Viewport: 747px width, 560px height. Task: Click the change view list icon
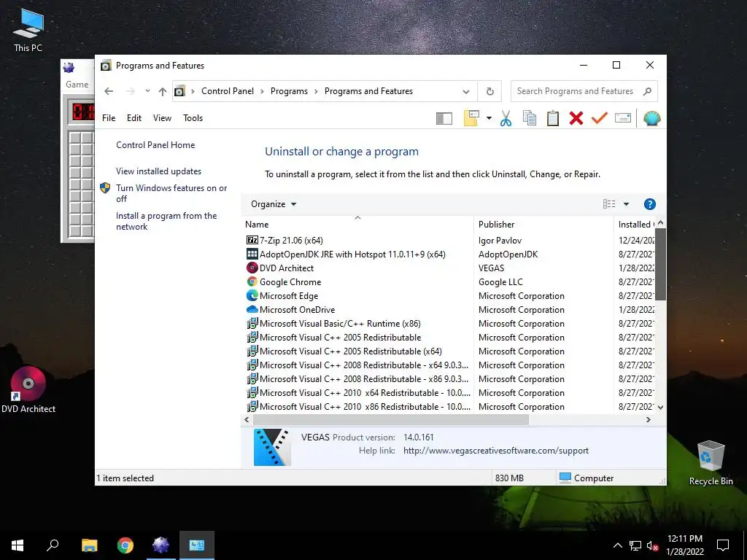point(609,204)
